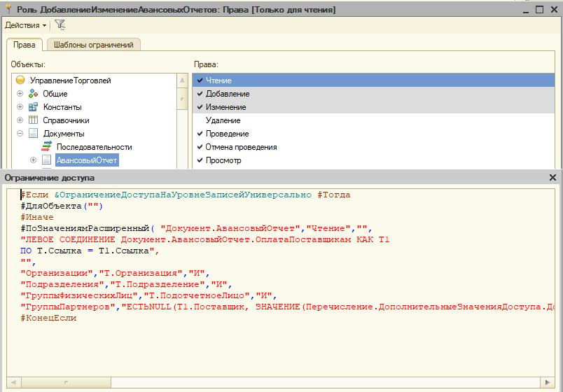Click the Константы branch icon
The height and width of the screenshot is (392, 563).
(x=33, y=107)
